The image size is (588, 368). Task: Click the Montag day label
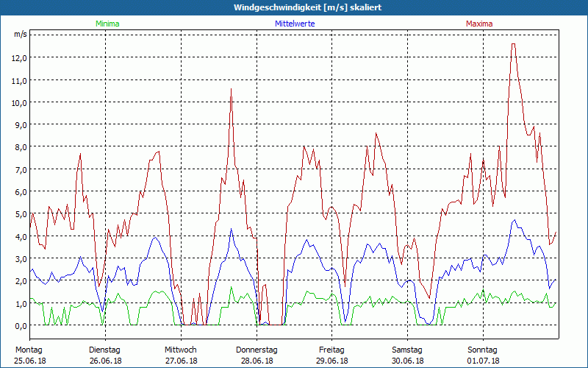pyautogui.click(x=29, y=350)
